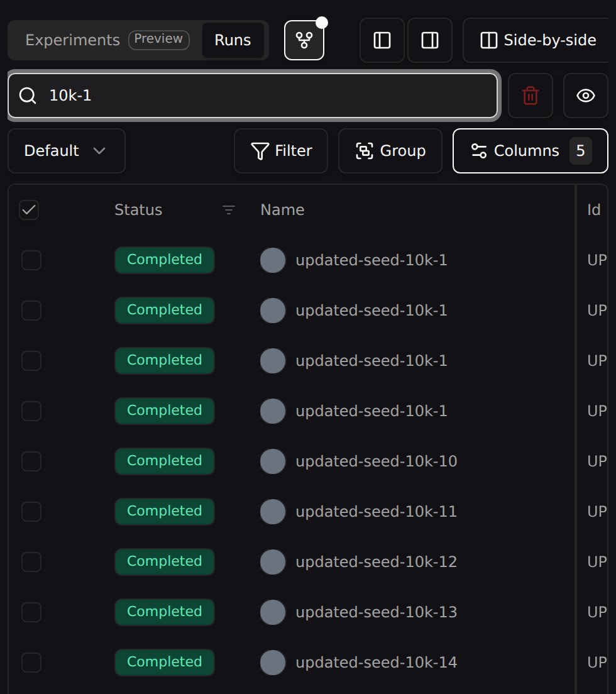Screen dimensions: 616x694
Task: Click the red trash delete icon
Action: 530,96
